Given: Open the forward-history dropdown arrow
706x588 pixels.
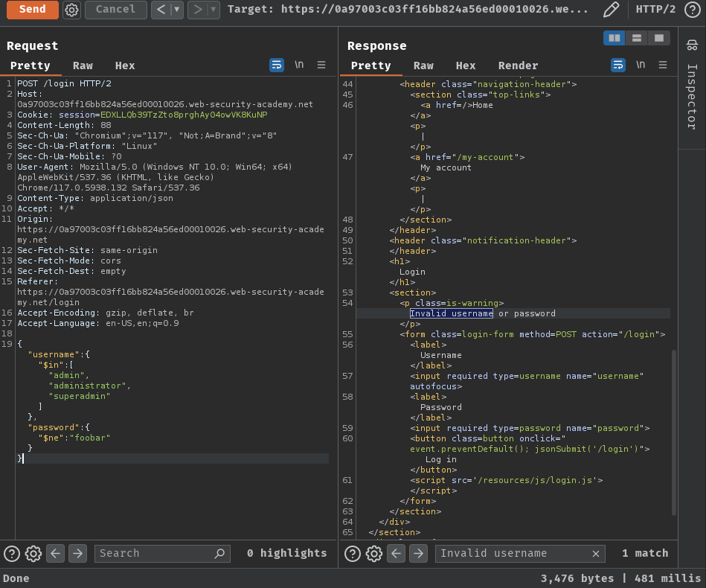Looking at the screenshot, I should [214, 10].
